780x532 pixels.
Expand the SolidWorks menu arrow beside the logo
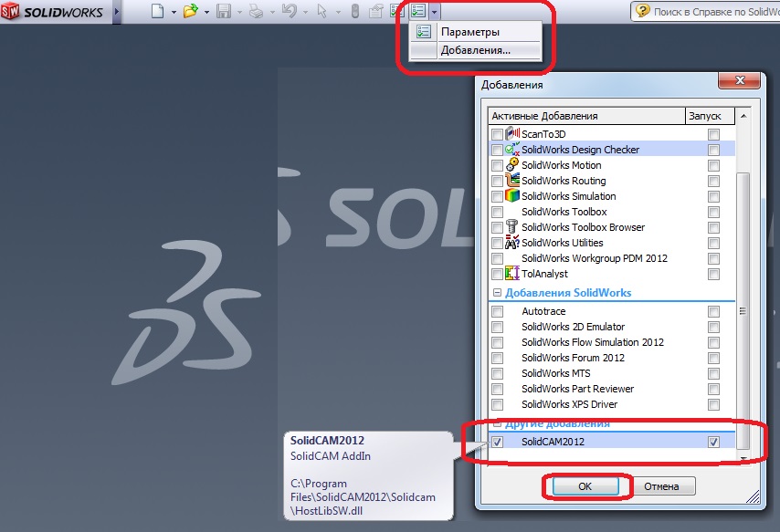coord(117,12)
